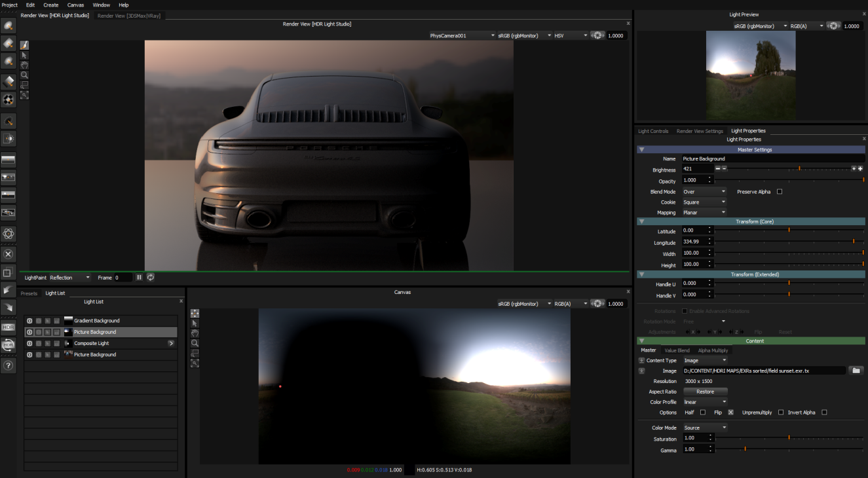The height and width of the screenshot is (478, 868).
Task: Switch to the Render View Settings tab
Action: (700, 131)
